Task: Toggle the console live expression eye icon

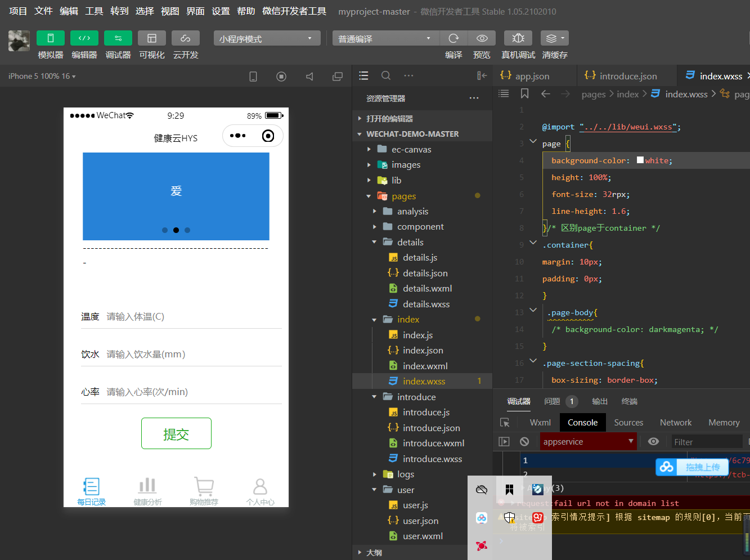Action: click(653, 442)
